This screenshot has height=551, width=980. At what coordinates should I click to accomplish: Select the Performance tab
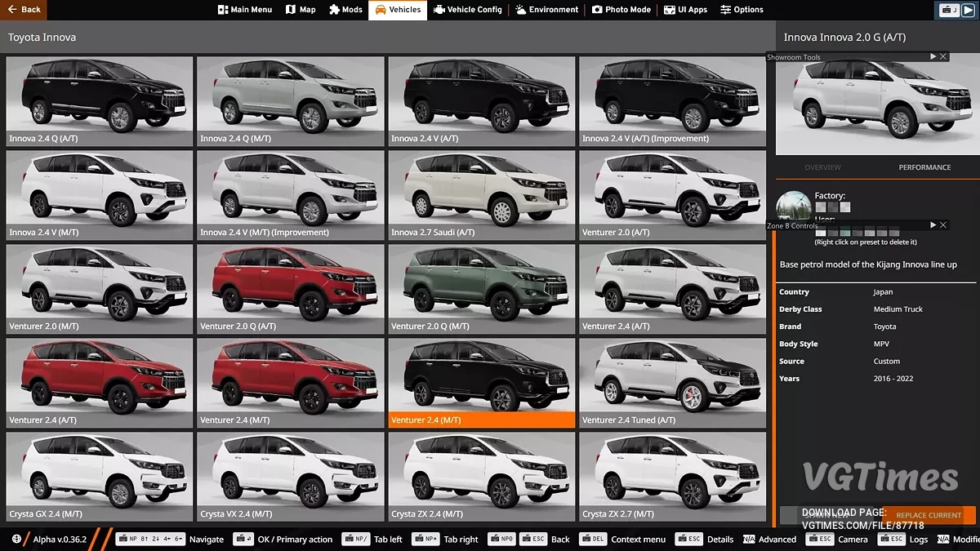click(x=924, y=167)
